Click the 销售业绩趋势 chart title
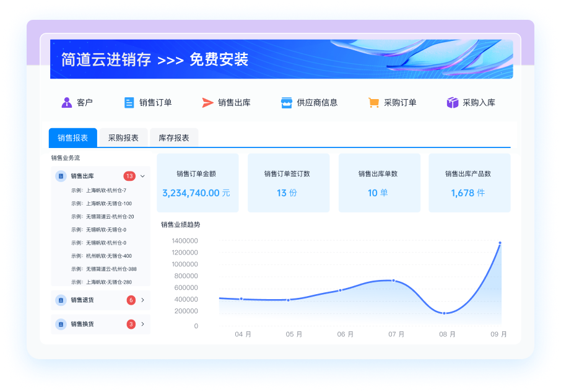Viewport: 561px width, 392px height. (x=180, y=225)
